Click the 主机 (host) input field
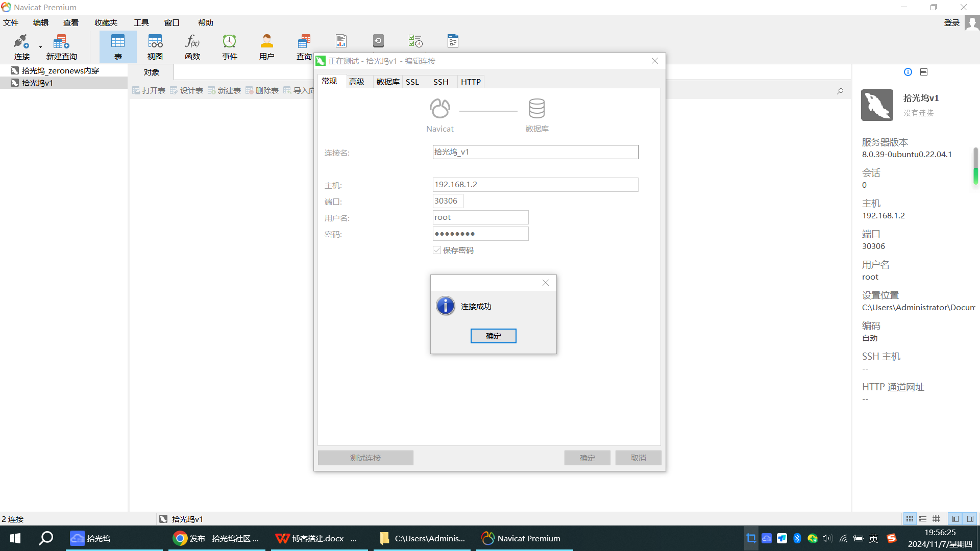This screenshot has height=551, width=980. click(x=535, y=185)
